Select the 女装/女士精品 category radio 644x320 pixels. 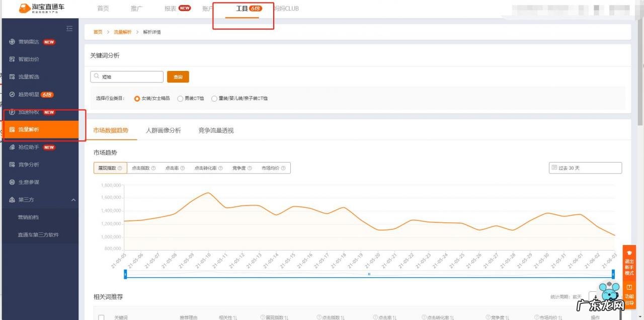[137, 99]
